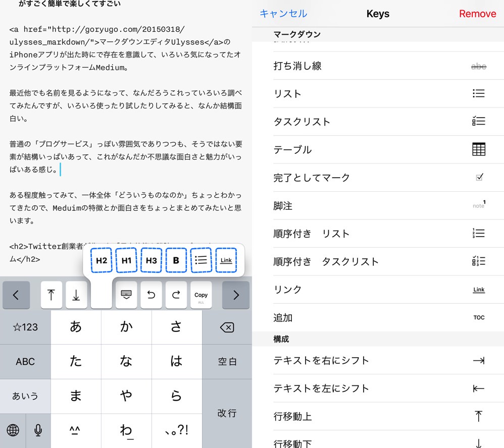Tap the red Remove button
This screenshot has width=504, height=448.
point(477,14)
